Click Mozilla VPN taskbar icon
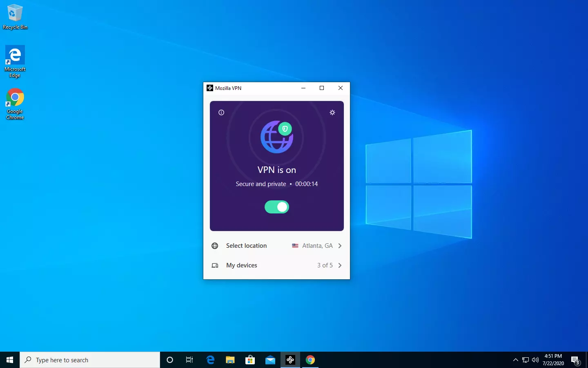Viewport: 588px width, 368px height. (x=290, y=360)
